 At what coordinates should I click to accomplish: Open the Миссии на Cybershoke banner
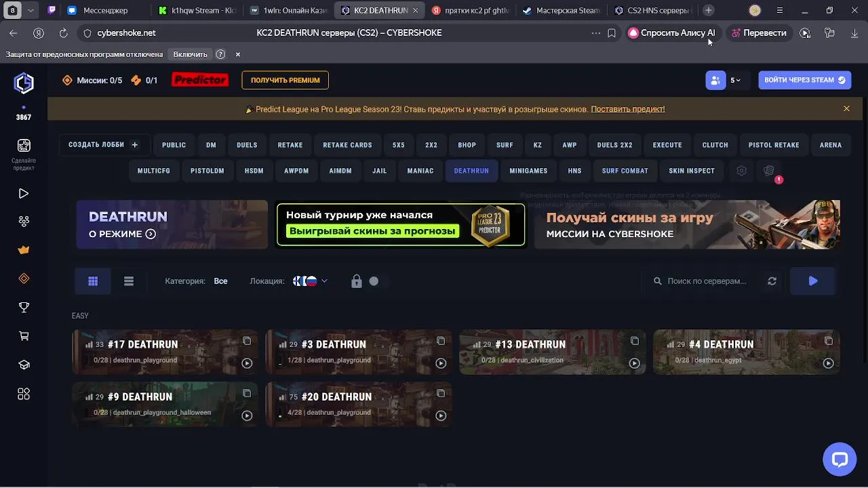687,224
